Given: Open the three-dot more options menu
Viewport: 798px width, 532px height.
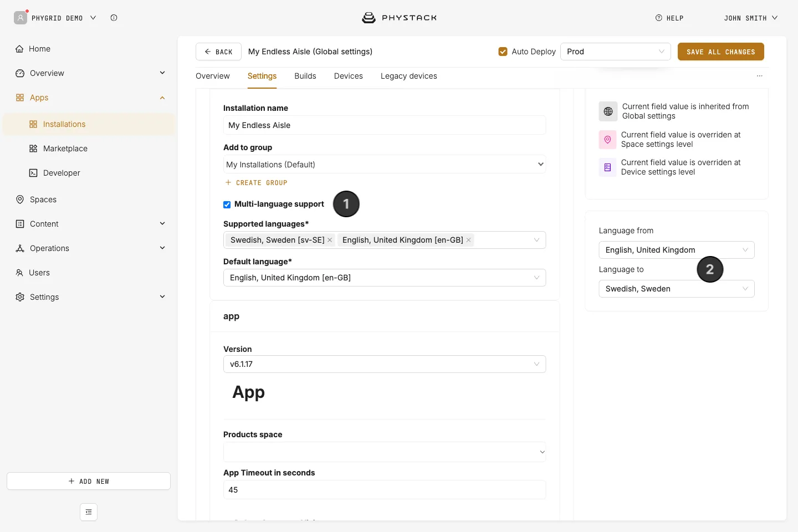Looking at the screenshot, I should pyautogui.click(x=759, y=76).
